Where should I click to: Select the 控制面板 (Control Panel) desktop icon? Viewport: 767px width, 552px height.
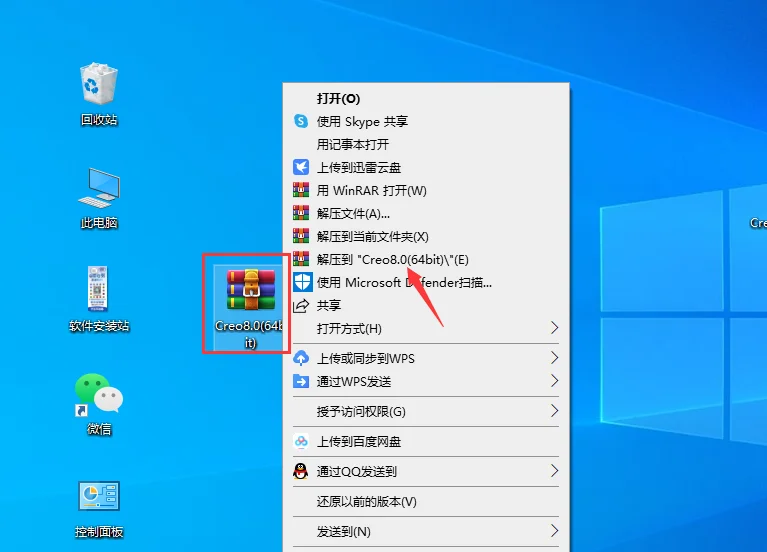99,510
